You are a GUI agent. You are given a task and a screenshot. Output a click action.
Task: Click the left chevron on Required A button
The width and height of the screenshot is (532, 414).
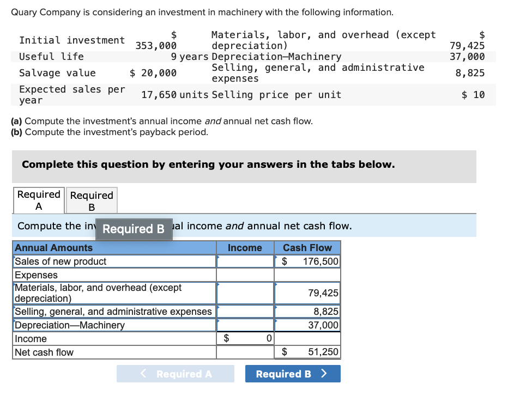point(143,373)
